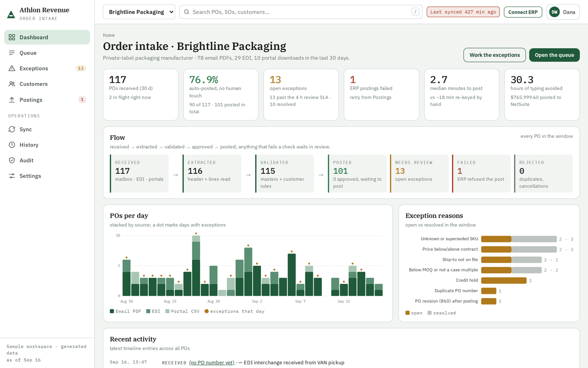Click the Unknown or superseded SKU label
The width and height of the screenshot is (588, 368).
[449, 239]
